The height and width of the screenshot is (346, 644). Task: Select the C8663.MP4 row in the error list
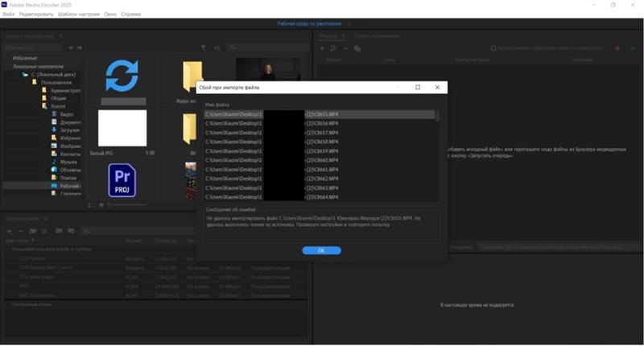click(x=319, y=188)
